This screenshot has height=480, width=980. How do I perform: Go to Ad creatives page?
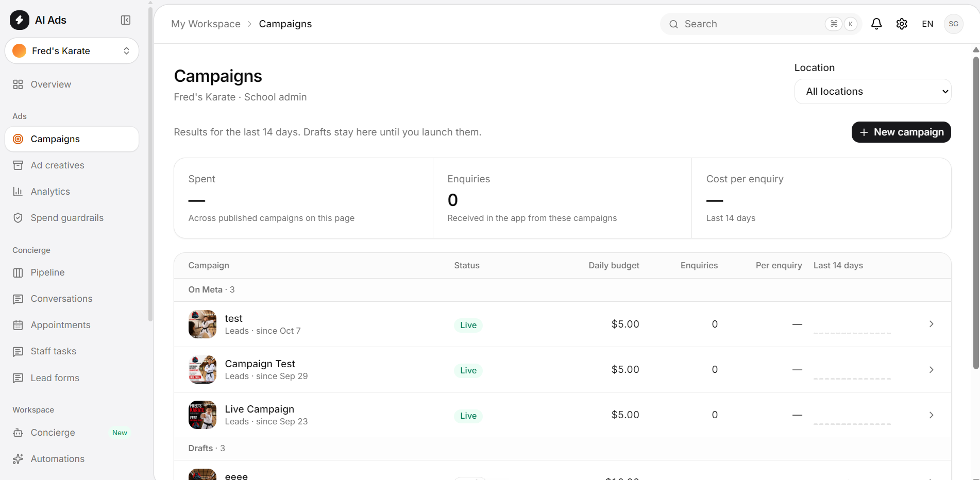click(72, 165)
